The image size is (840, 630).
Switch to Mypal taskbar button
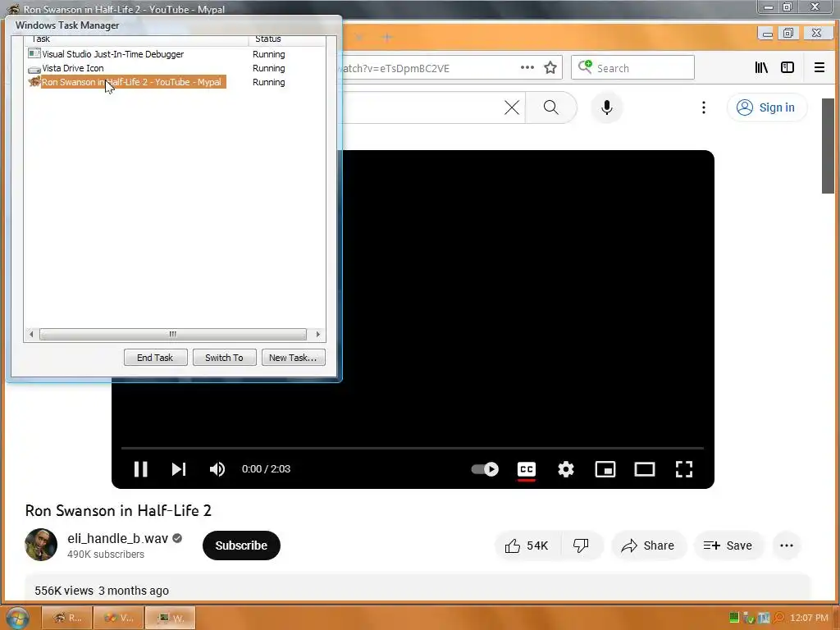67,618
